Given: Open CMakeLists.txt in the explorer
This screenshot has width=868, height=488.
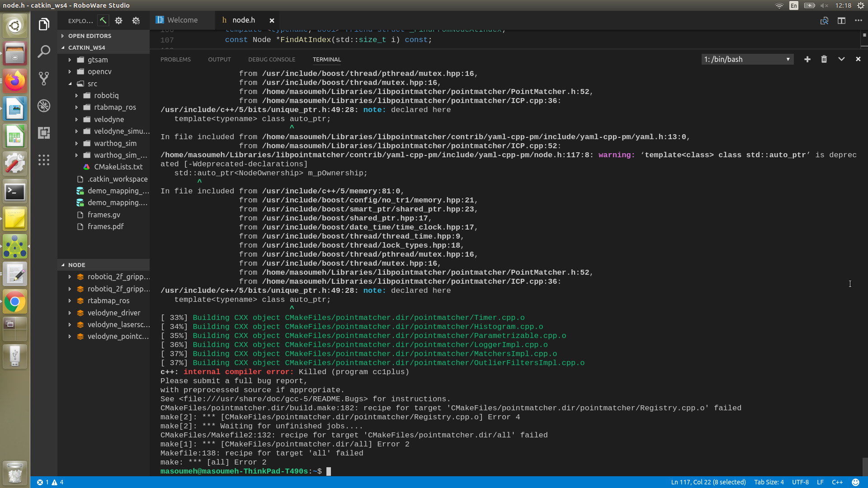Looking at the screenshot, I should click(118, 167).
